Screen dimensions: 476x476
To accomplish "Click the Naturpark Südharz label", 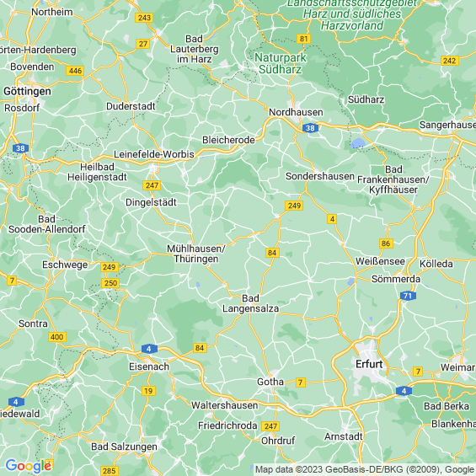I will coord(281,63).
